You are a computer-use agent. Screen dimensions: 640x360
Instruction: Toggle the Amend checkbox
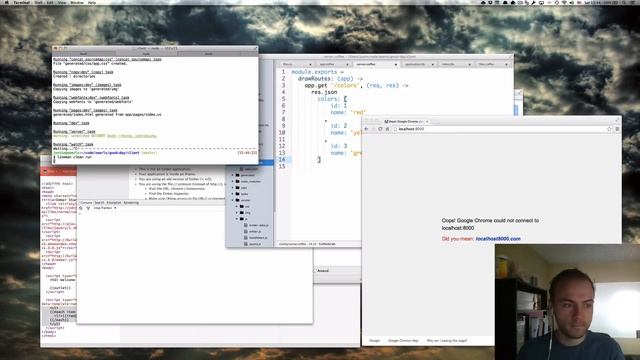(x=316, y=271)
